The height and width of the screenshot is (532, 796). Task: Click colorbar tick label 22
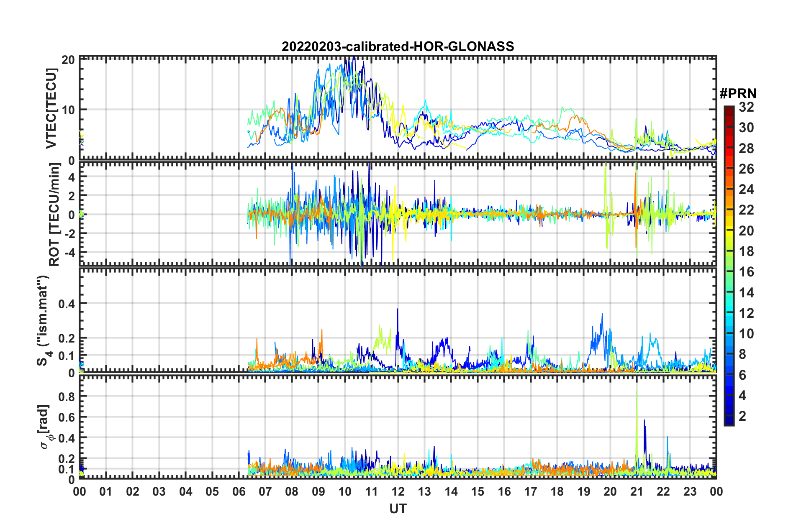pyautogui.click(x=746, y=210)
